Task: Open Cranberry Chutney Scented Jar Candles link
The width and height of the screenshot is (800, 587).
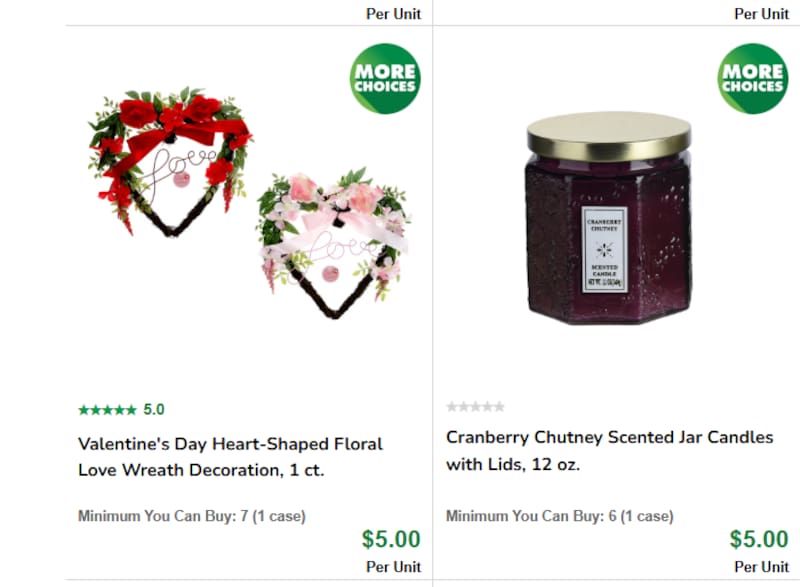Action: click(609, 451)
